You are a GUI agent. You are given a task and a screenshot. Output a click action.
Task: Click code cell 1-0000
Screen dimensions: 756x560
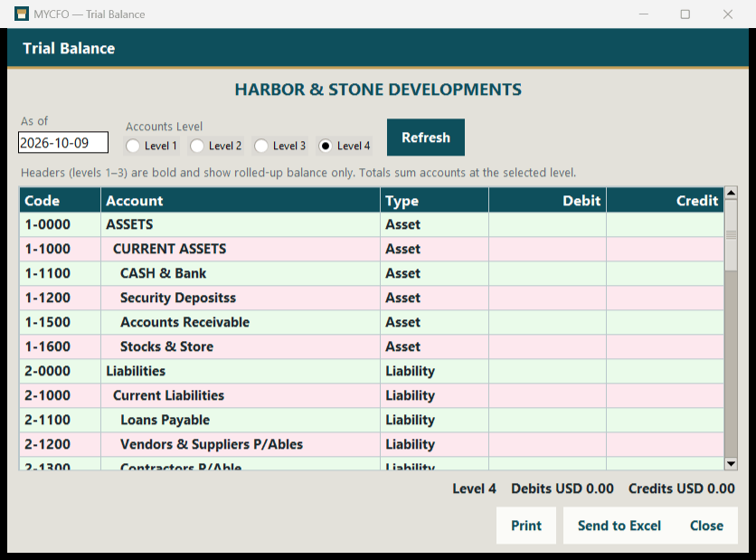(61, 224)
